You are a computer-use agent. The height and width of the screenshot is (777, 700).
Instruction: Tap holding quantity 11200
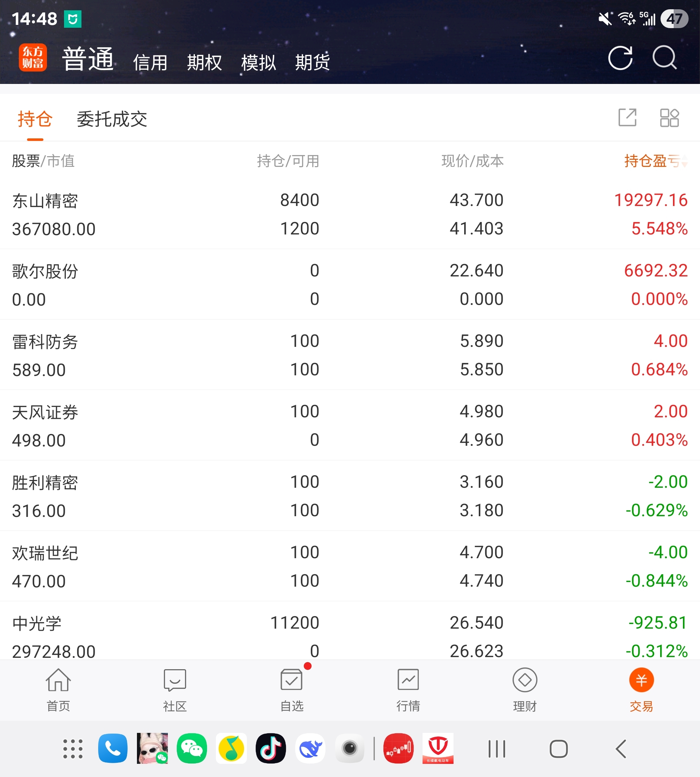click(295, 623)
